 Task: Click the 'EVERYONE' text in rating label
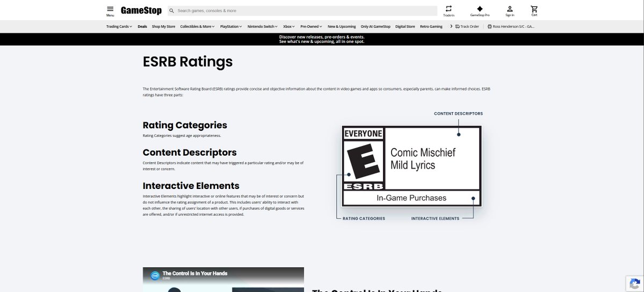[x=364, y=134]
